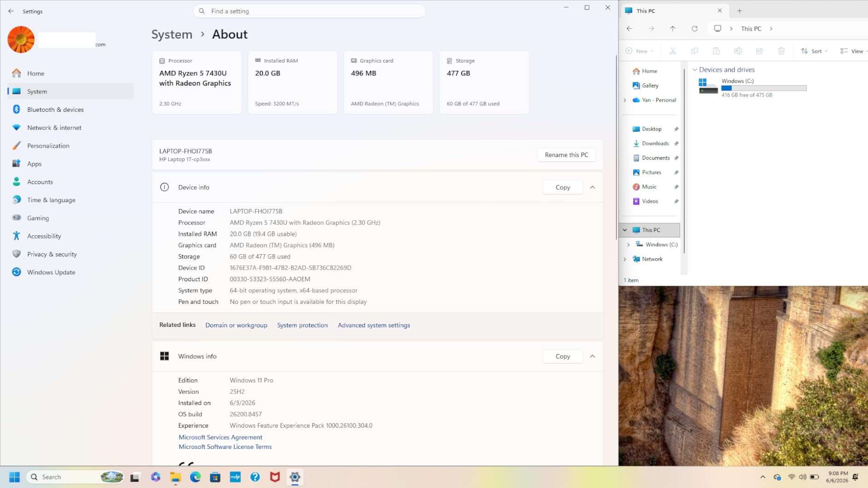Open Microsoft Software License Terms link

[x=225, y=447]
